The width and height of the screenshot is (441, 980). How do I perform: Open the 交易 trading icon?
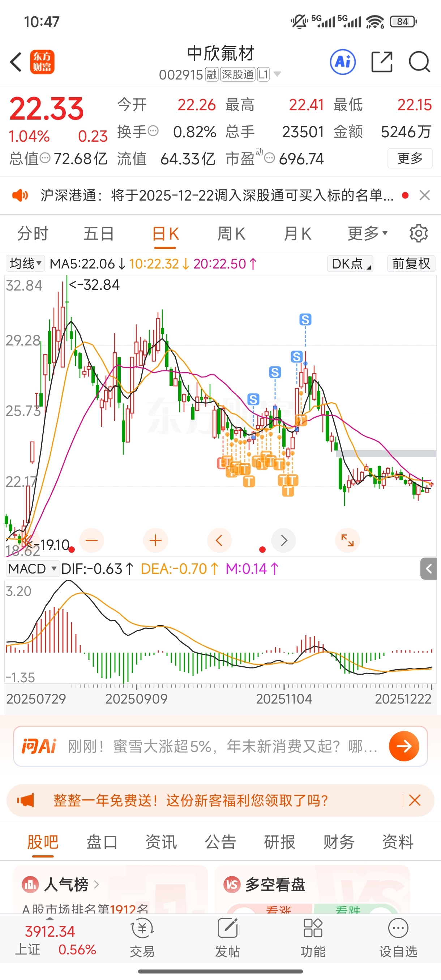coord(142,937)
